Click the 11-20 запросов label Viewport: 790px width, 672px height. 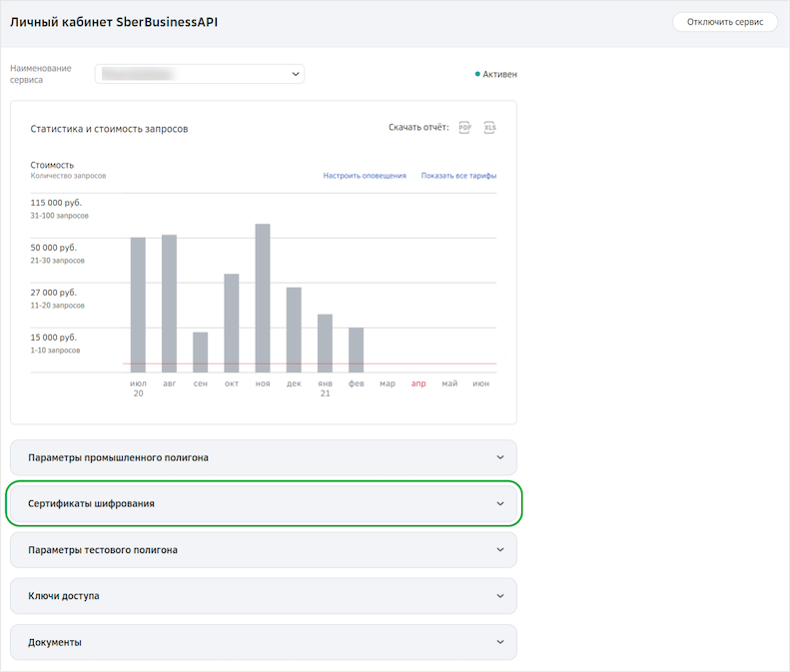click(58, 306)
